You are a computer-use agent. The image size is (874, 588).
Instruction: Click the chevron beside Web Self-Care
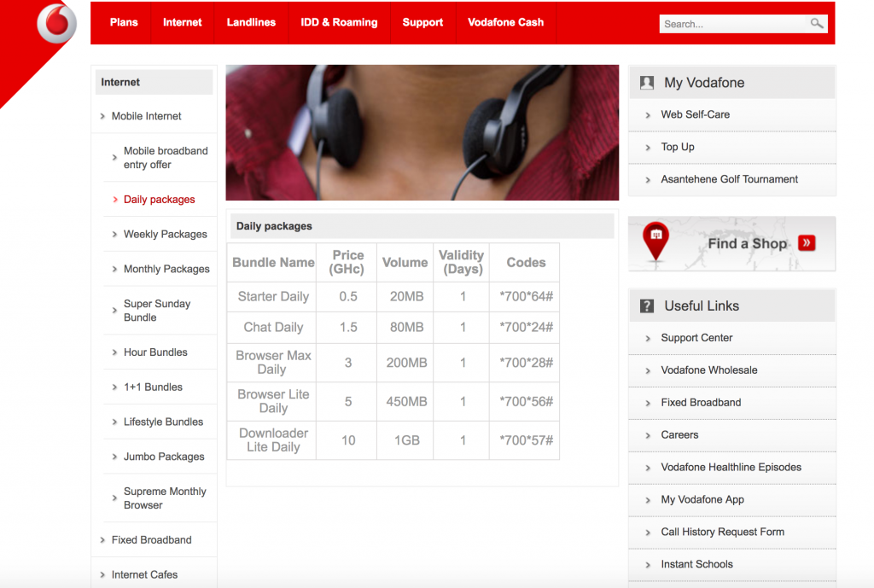(x=648, y=115)
